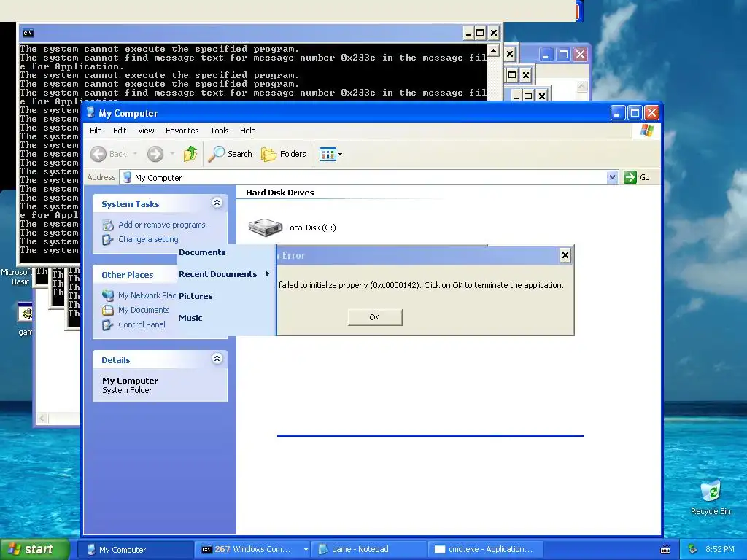This screenshot has width=747, height=560.
Task: Click OK in the Error dialog
Action: (375, 317)
